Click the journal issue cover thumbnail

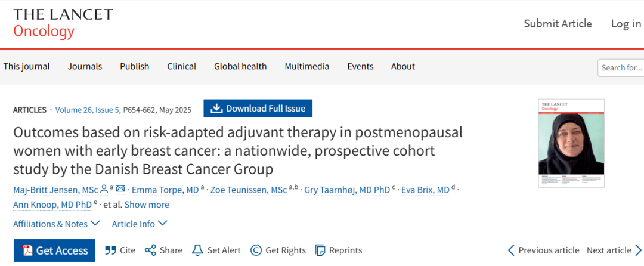[x=571, y=143]
